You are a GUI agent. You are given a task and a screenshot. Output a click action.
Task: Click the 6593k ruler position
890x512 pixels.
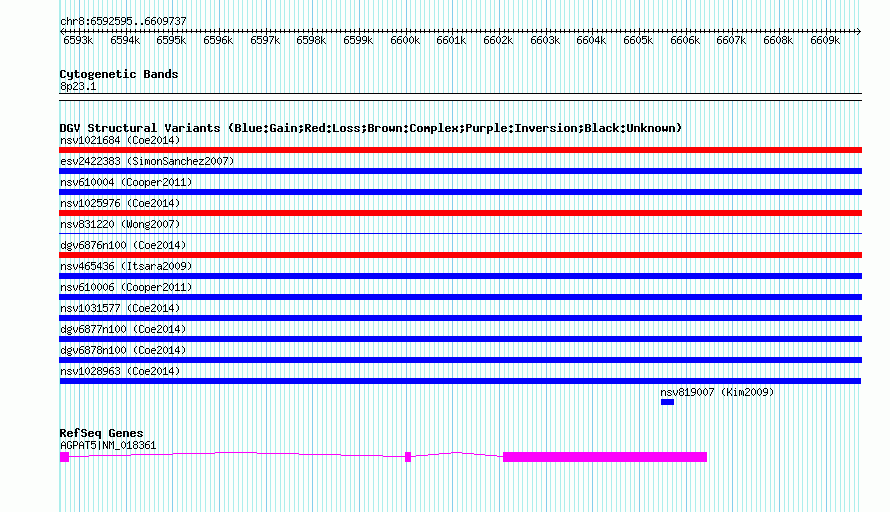(78, 40)
